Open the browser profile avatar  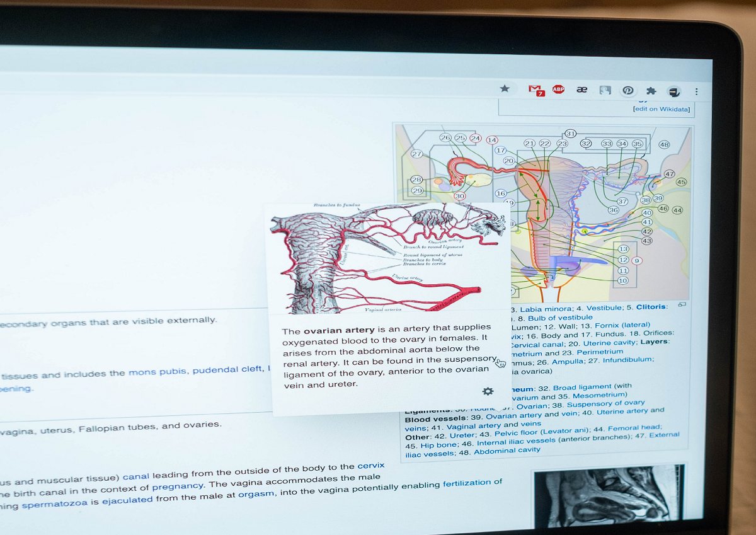coord(674,91)
